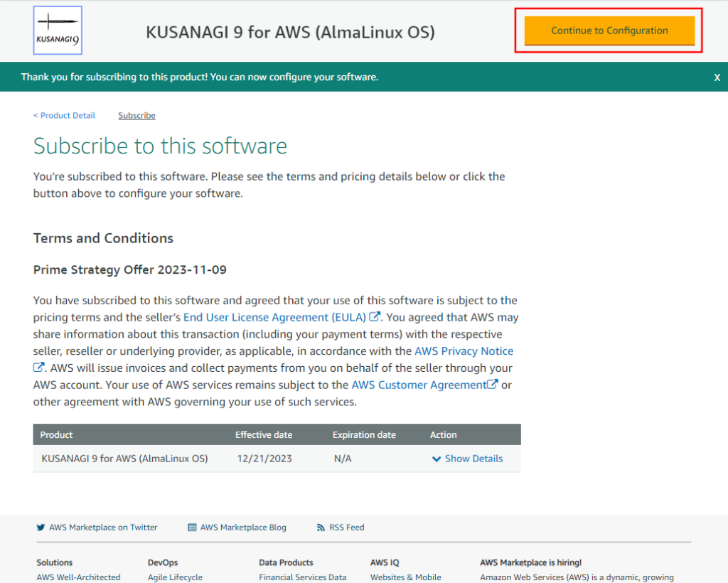Click the DevOps footer heading
This screenshot has height=583, width=728.
163,562
